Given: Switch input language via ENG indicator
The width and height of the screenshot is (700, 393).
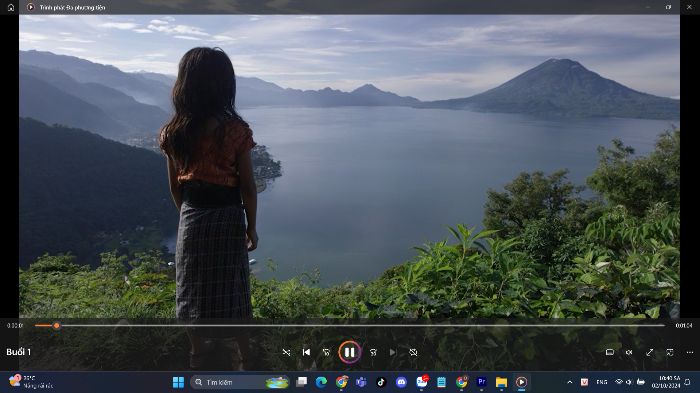Looking at the screenshot, I should click(602, 382).
